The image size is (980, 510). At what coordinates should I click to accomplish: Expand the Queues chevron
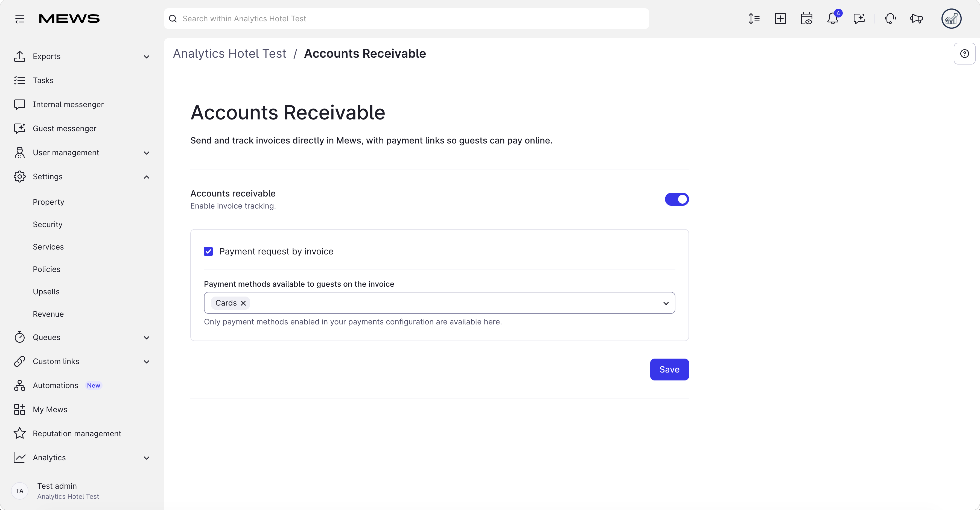click(x=147, y=337)
